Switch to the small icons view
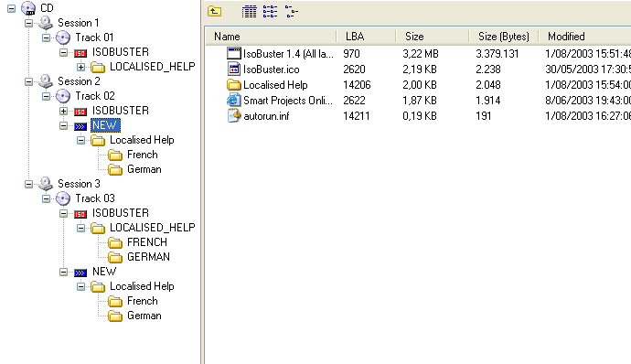The image size is (631, 364). point(292,12)
